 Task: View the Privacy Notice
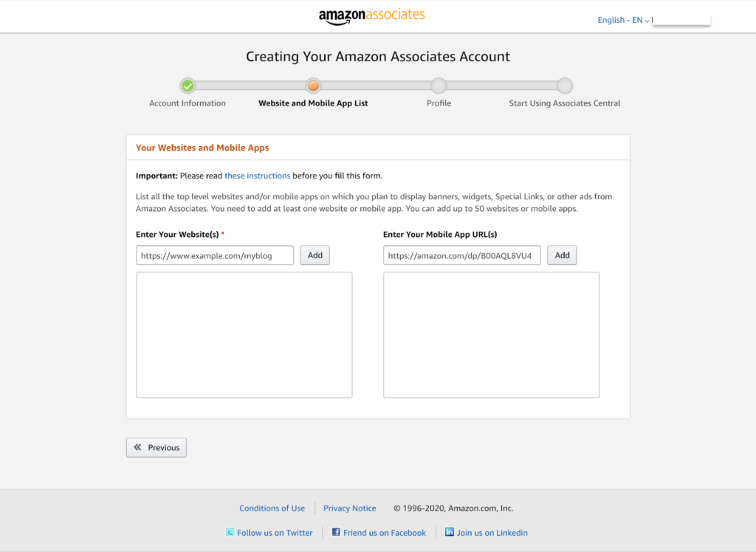(349, 508)
